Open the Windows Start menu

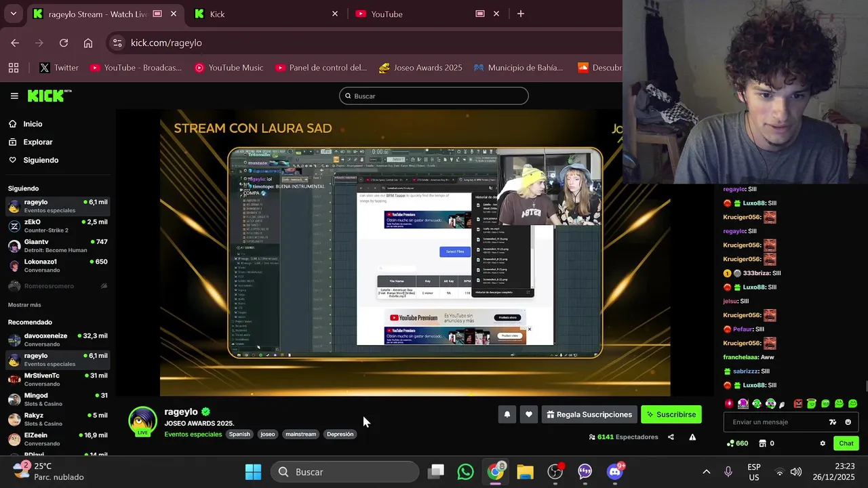point(254,472)
